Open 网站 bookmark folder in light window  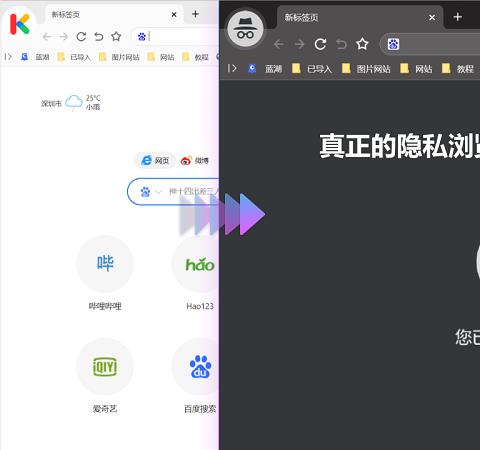(161, 57)
